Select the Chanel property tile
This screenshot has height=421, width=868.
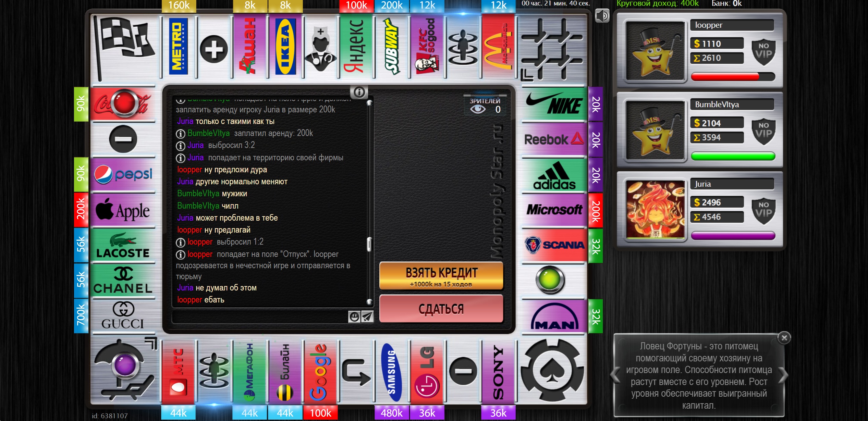pyautogui.click(x=123, y=281)
